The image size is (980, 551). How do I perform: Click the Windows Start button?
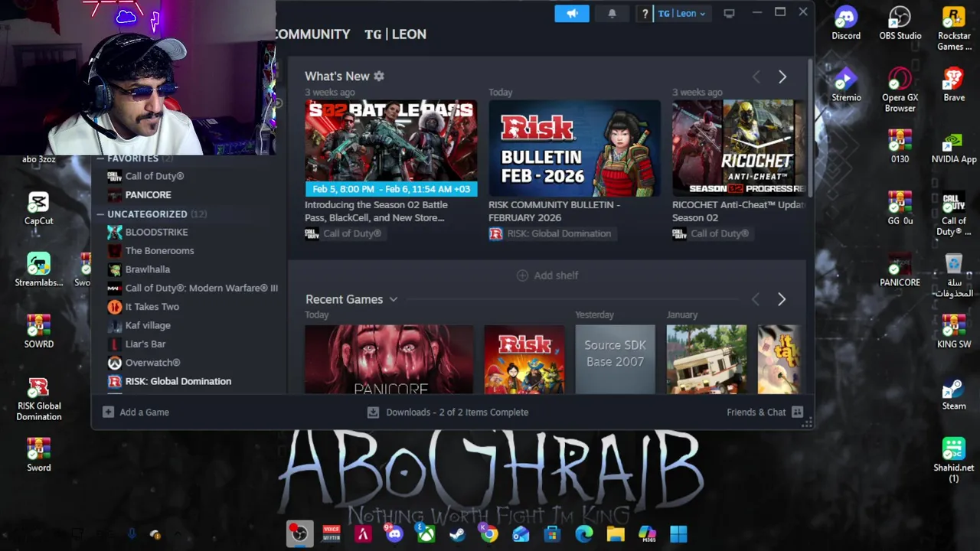pos(678,533)
